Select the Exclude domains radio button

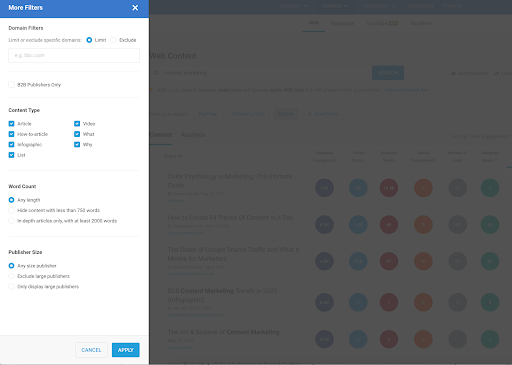coord(113,40)
